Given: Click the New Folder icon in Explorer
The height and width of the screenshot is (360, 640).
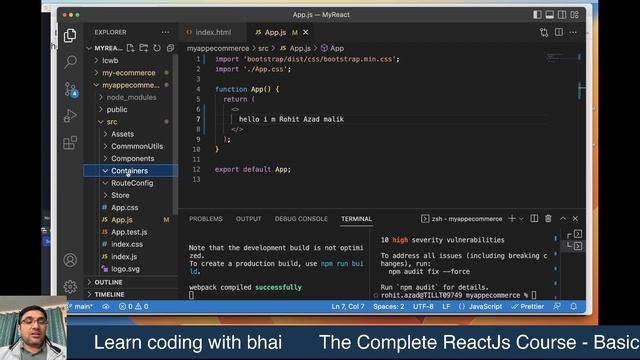Looking at the screenshot, I should (144, 48).
